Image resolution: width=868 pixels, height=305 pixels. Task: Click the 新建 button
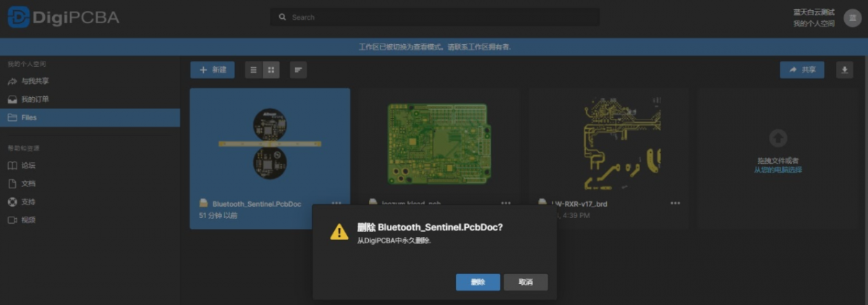coord(213,70)
